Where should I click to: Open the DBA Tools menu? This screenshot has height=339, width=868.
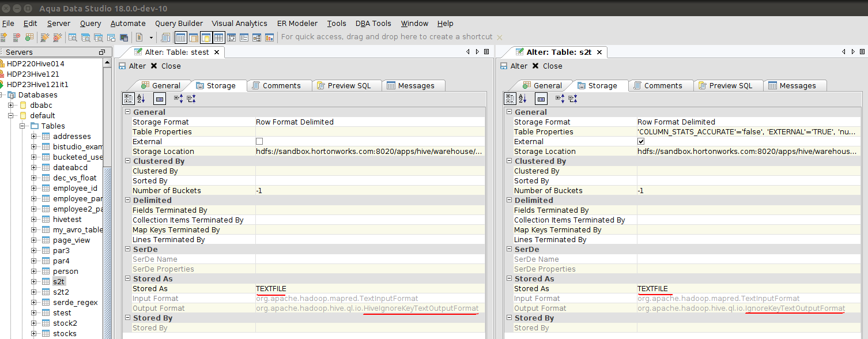(x=373, y=24)
